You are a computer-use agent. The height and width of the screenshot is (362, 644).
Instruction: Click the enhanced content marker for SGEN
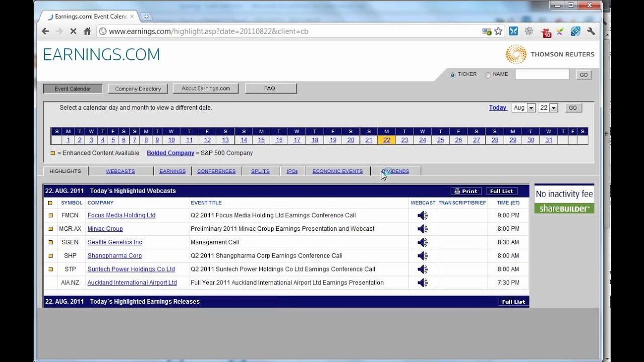tap(50, 242)
